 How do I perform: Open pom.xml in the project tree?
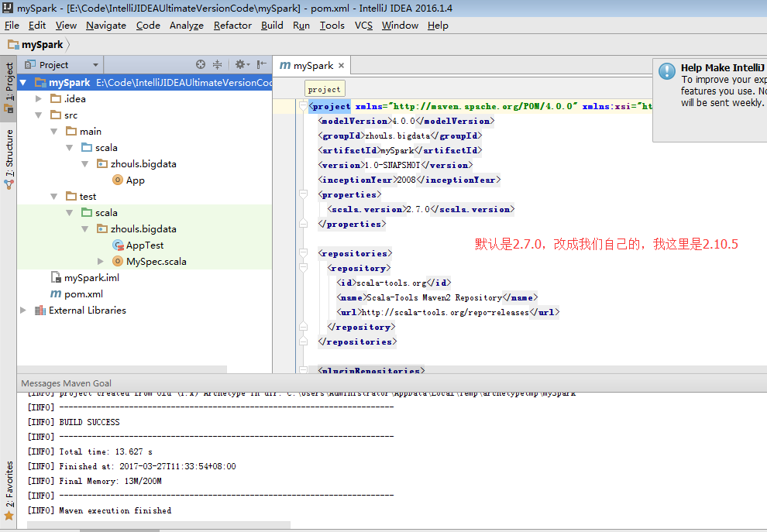point(84,294)
